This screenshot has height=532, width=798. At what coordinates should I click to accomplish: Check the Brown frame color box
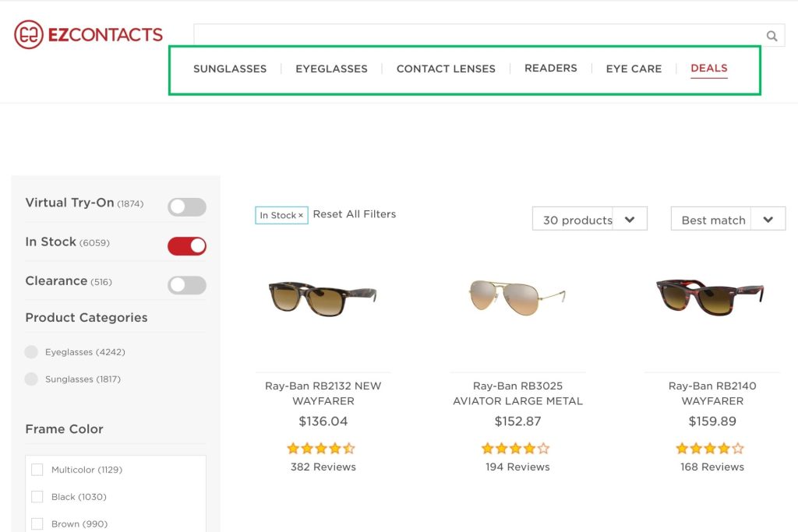(37, 524)
